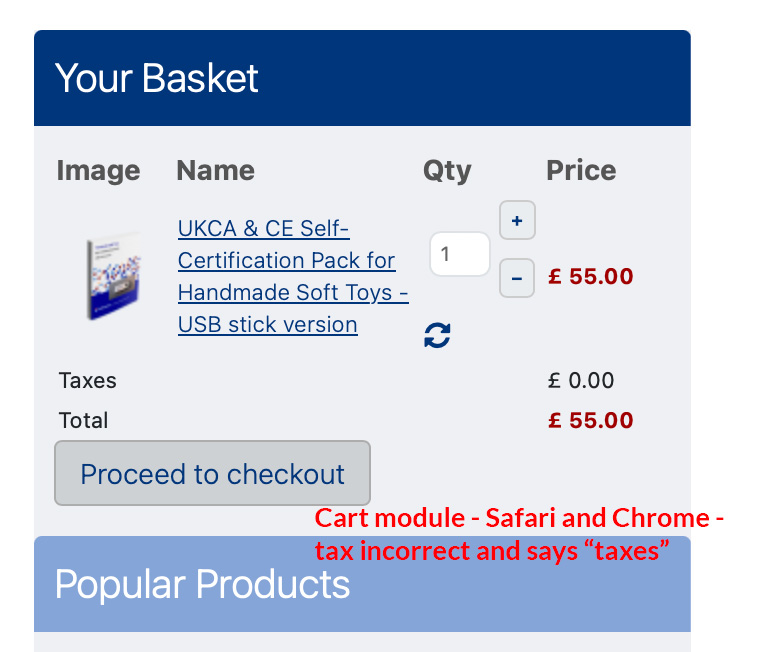Click the Image column header
The height and width of the screenshot is (652, 778).
coord(98,171)
